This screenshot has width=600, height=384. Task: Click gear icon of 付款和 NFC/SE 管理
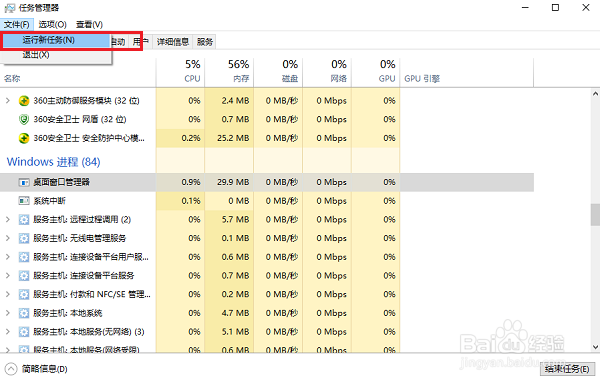[x=24, y=295]
